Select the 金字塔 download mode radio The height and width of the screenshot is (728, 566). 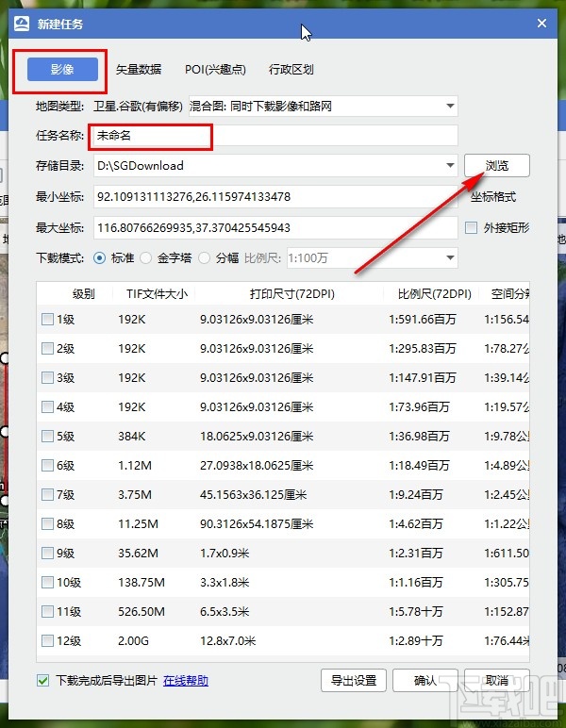pos(146,258)
